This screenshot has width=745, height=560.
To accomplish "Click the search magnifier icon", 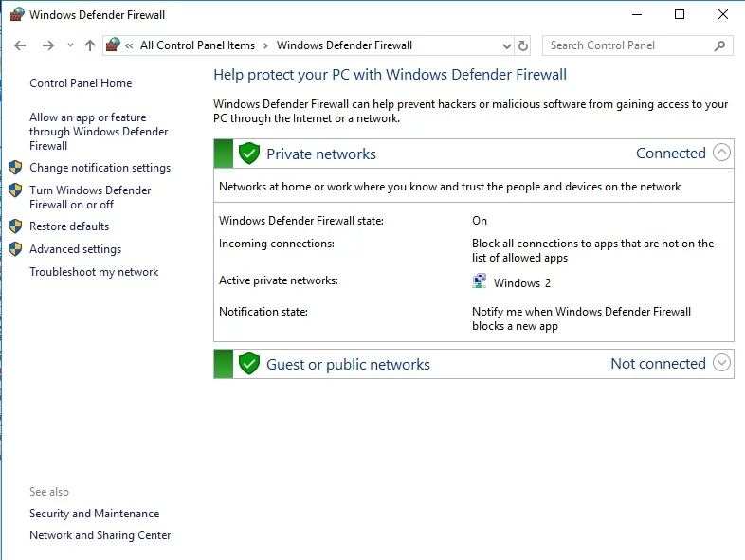I will click(720, 45).
